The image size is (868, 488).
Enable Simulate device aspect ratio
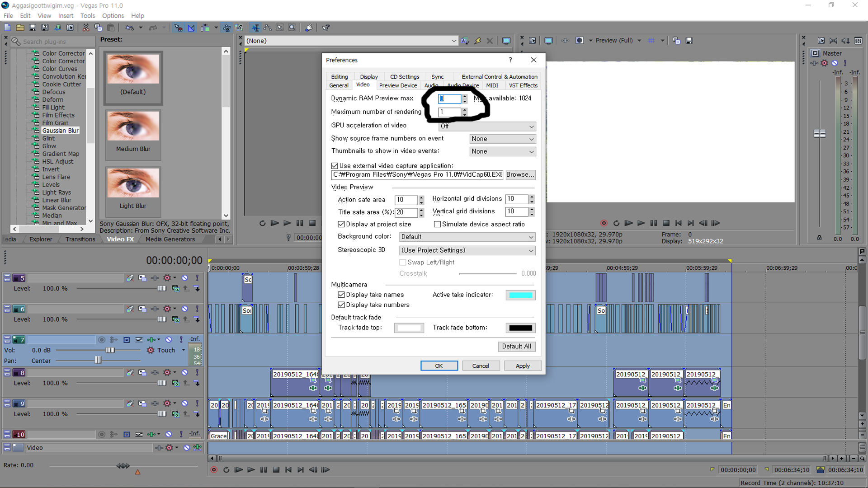(437, 224)
